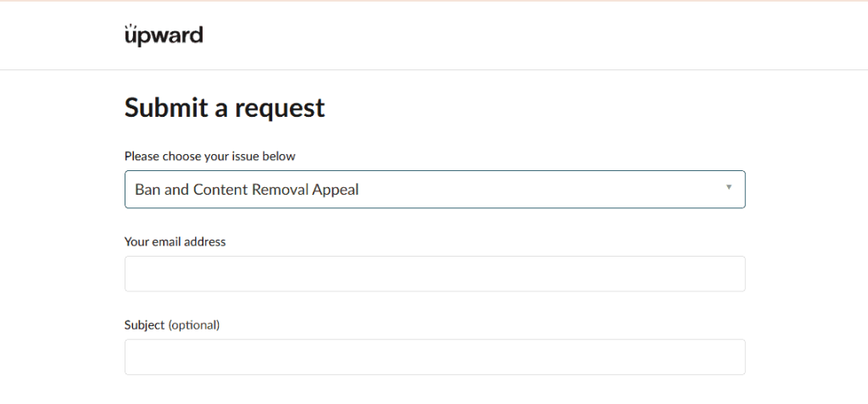The height and width of the screenshot is (404, 868).
Task: Click the 'Please choose your issue below' label
Action: coord(209,156)
